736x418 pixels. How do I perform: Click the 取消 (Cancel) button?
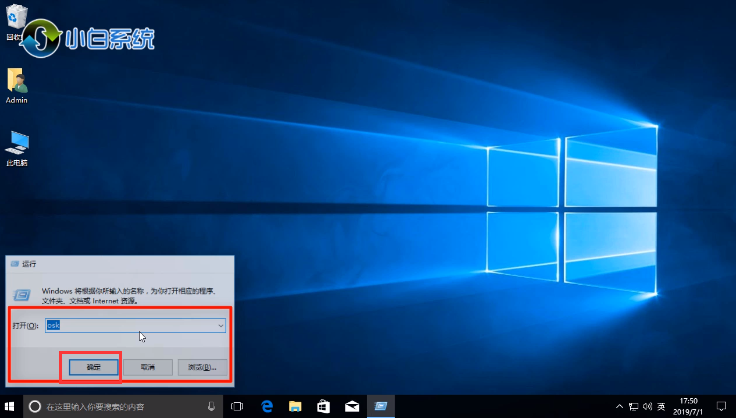(x=147, y=367)
